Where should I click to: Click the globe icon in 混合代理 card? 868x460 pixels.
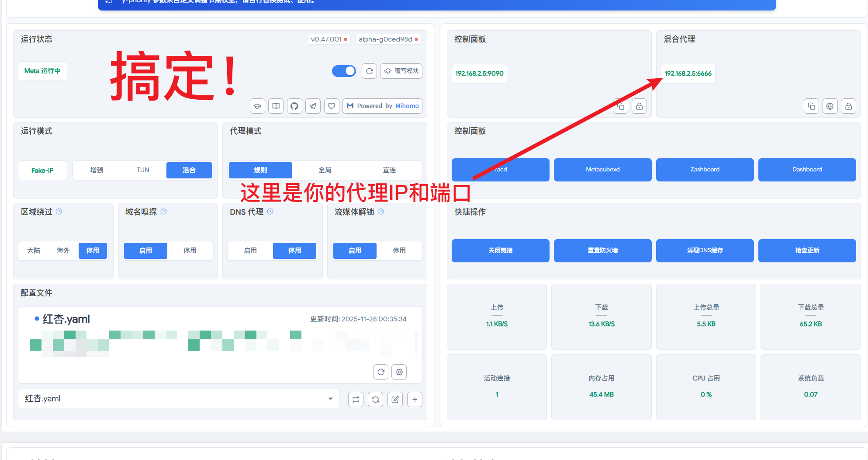pyautogui.click(x=830, y=106)
